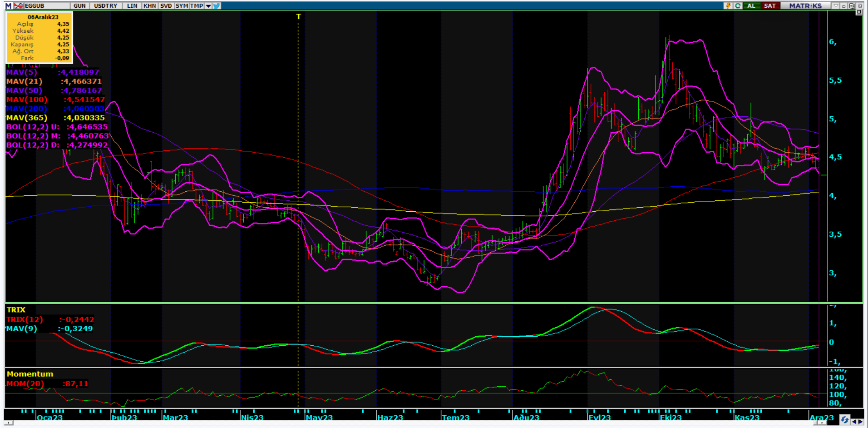Shift chart left with blue arrow
Screen dimensions: 868x428
(854, 422)
